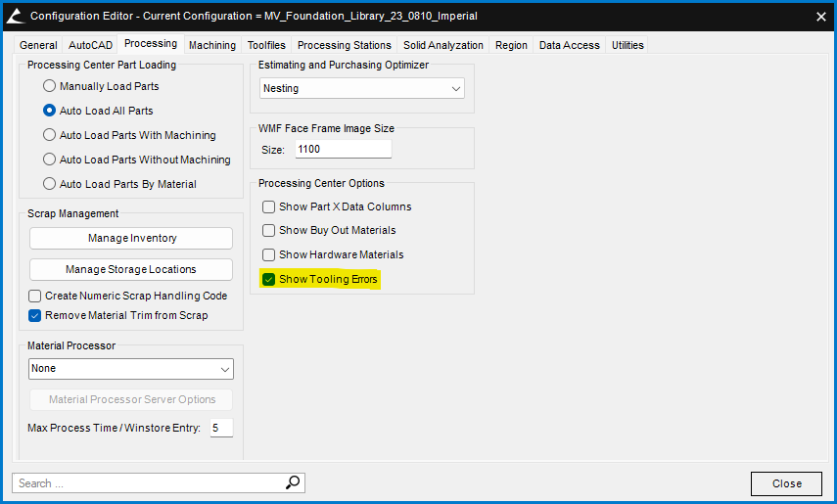Focus the Search text box
This screenshot has width=837, height=504.
147,482
